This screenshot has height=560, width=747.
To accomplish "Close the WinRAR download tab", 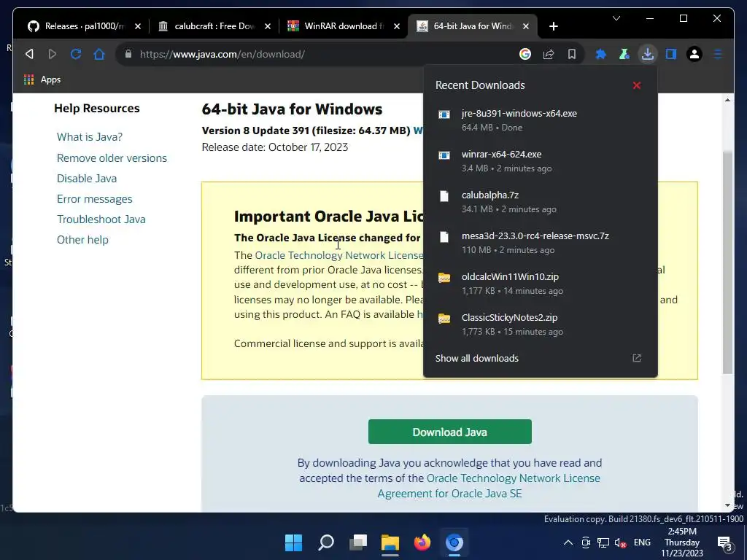I will pyautogui.click(x=397, y=26).
